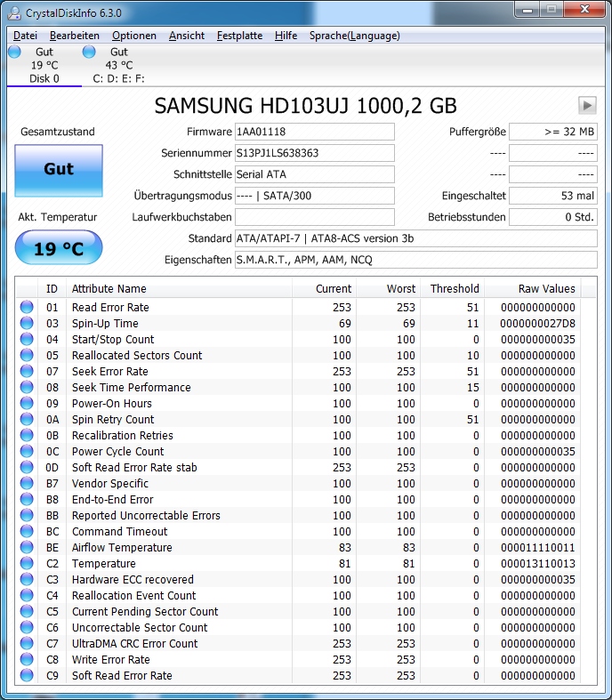Click status orb for UltraDMA CRC Error Count
Image resolution: width=612 pixels, height=700 pixels.
tap(27, 643)
